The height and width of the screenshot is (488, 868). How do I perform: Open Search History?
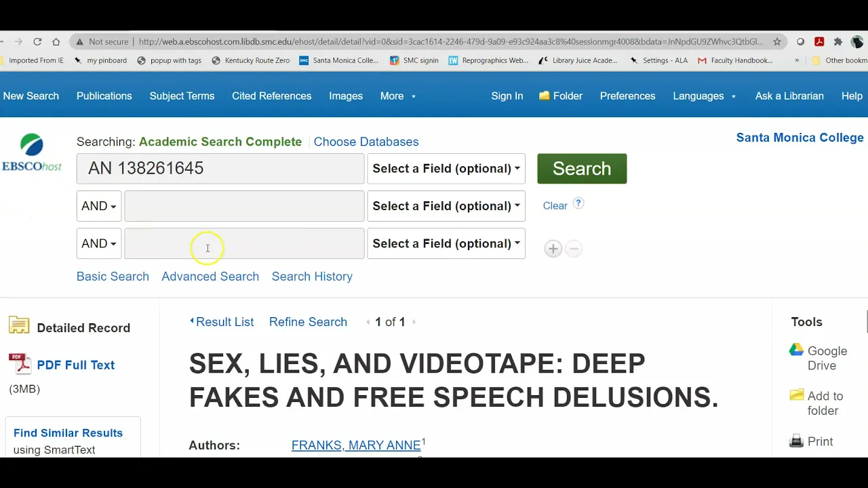312,277
